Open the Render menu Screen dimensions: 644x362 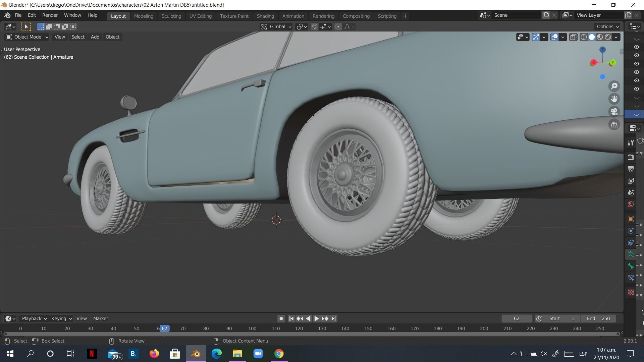click(50, 15)
